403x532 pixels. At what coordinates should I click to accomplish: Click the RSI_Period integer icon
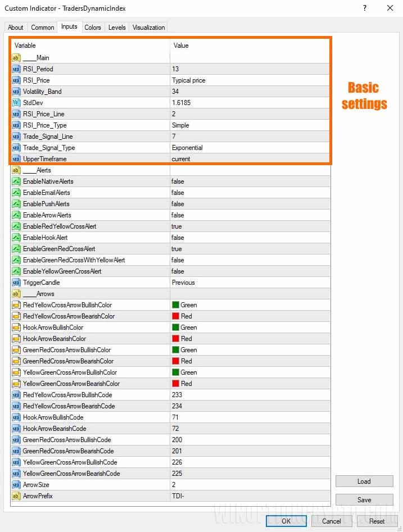pyautogui.click(x=16, y=69)
